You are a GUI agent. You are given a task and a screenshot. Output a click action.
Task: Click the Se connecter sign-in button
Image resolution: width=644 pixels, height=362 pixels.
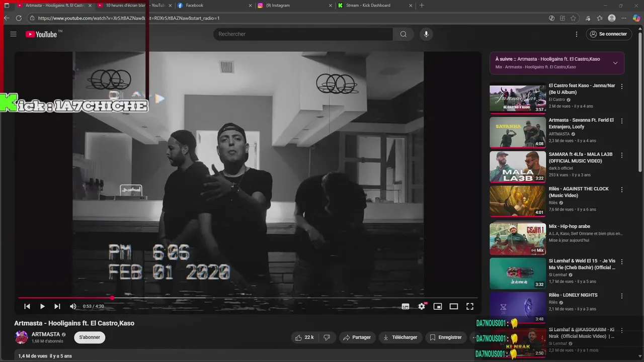609,34
